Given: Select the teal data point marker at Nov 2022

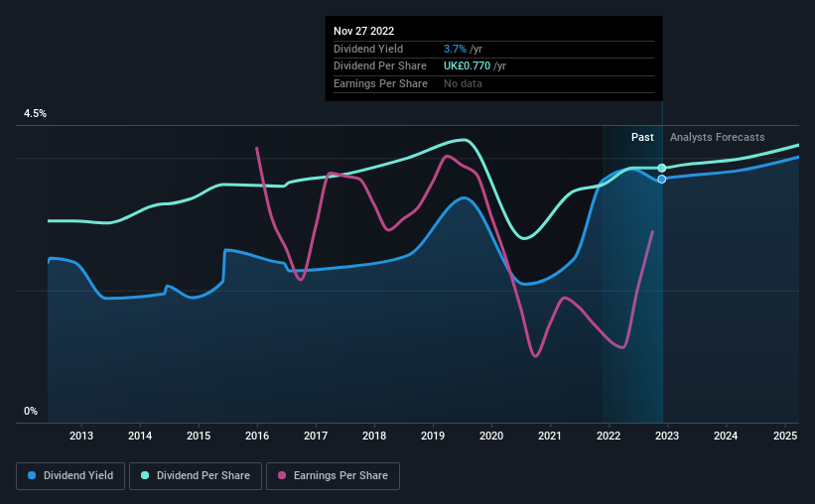Looking at the screenshot, I should 662,168.
